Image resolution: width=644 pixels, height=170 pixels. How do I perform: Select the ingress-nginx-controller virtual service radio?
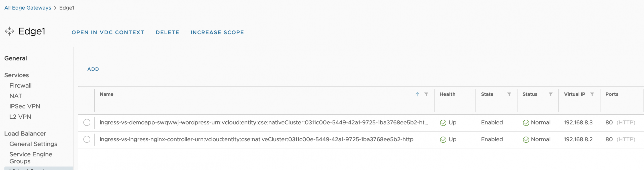(x=87, y=139)
